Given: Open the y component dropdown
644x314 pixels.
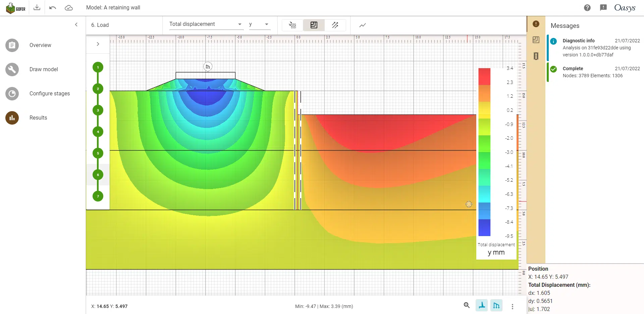Looking at the screenshot, I should pyautogui.click(x=260, y=24).
